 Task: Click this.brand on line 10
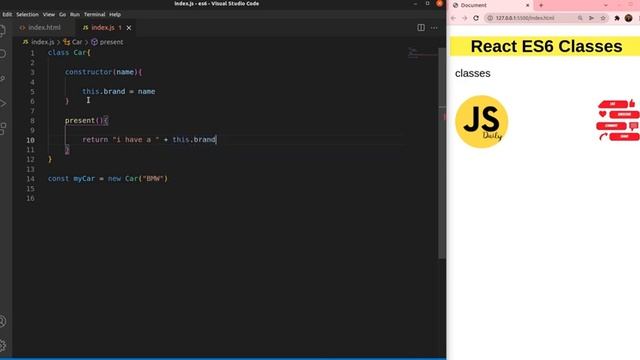194,140
